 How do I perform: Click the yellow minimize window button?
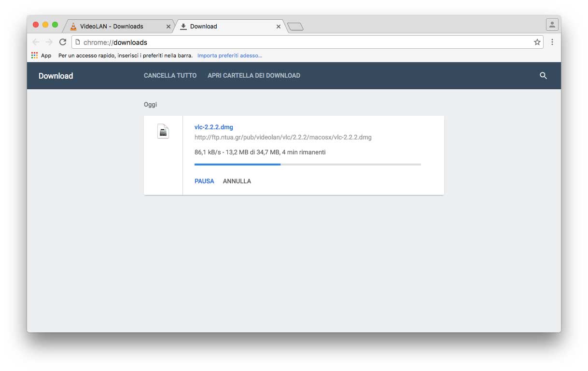point(45,25)
